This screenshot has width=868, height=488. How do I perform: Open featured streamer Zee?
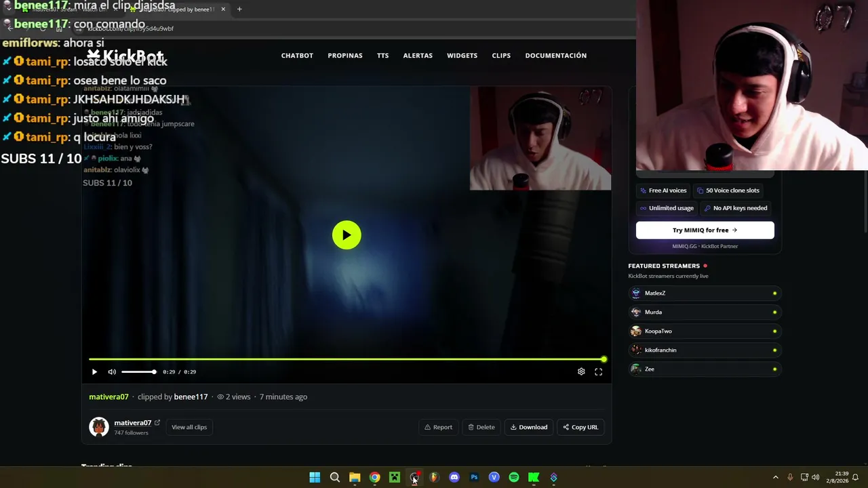coord(705,369)
